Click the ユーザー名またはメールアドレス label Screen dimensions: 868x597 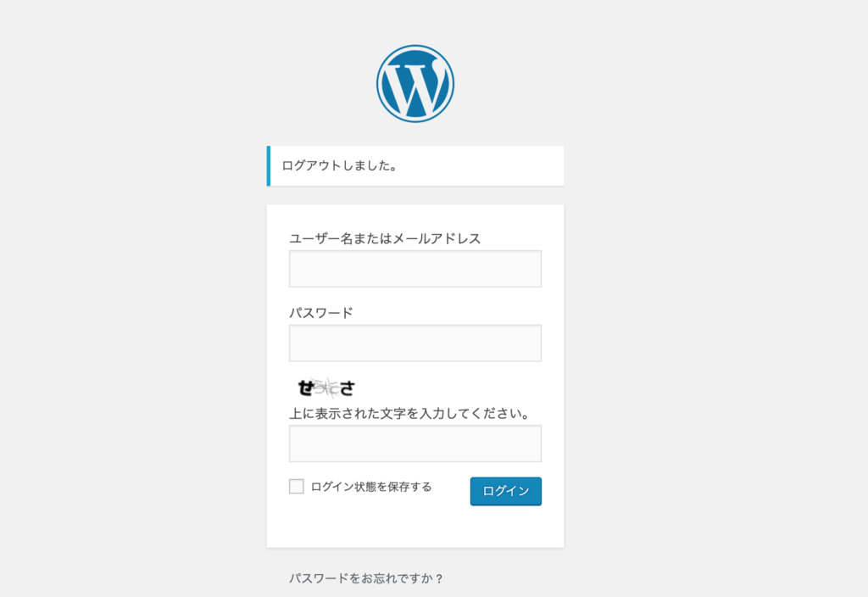pyautogui.click(x=385, y=238)
